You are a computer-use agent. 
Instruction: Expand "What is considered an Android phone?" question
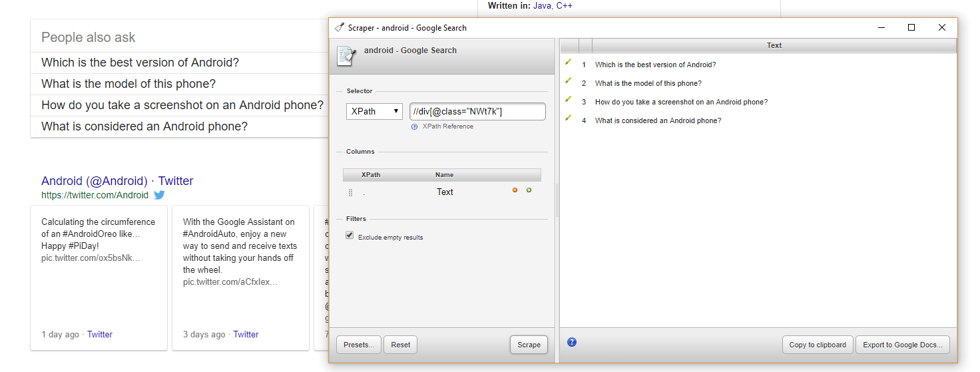[x=144, y=126]
